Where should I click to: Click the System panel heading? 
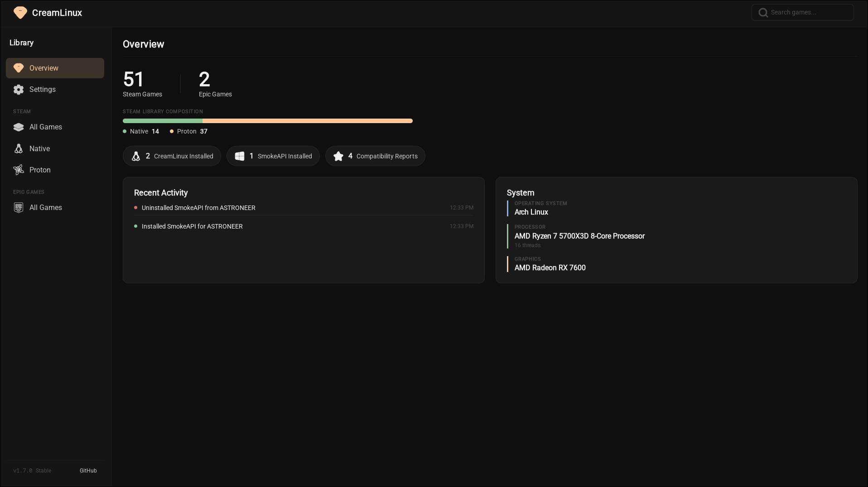pos(521,193)
